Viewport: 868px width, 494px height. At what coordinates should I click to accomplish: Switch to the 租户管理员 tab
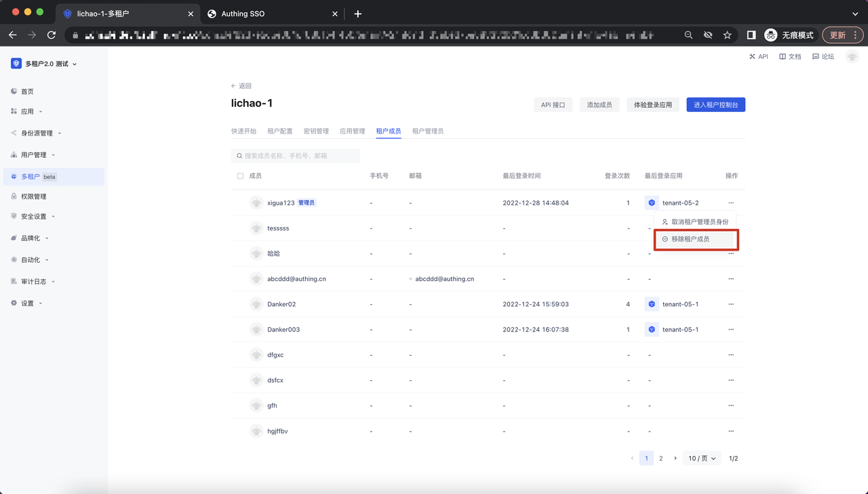[x=427, y=131]
